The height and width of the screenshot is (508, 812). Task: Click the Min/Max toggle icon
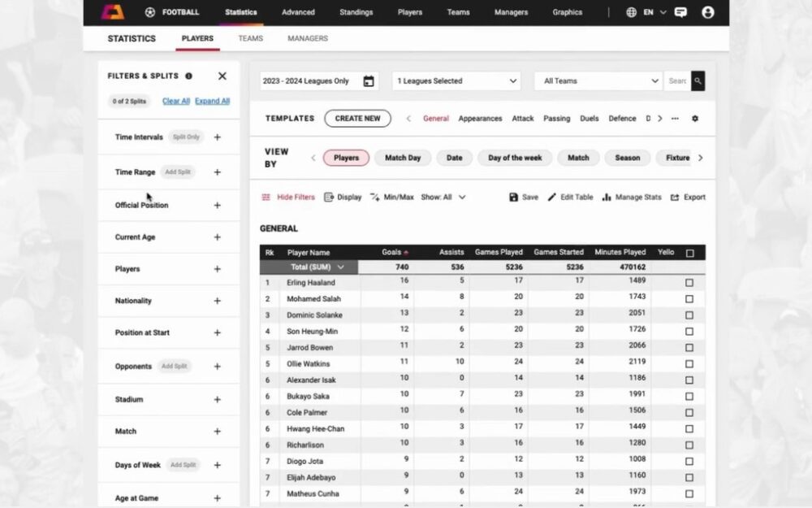(376, 197)
